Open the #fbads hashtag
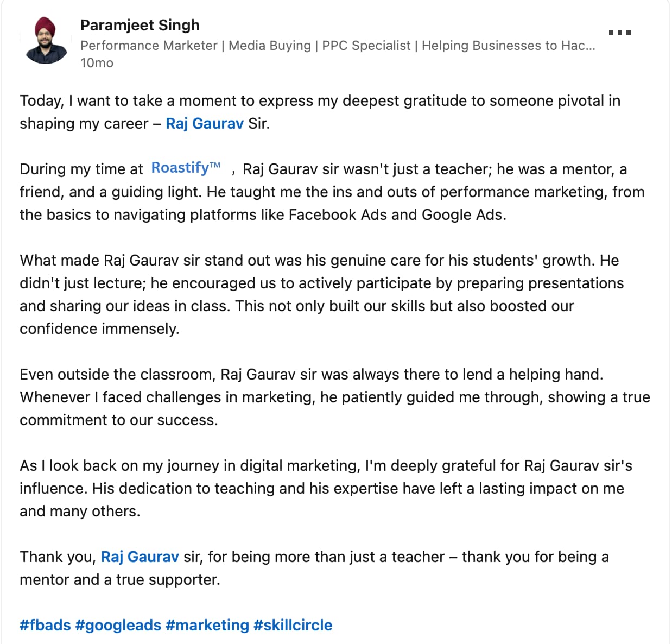Viewport: 672px width, 644px height. pos(45,626)
